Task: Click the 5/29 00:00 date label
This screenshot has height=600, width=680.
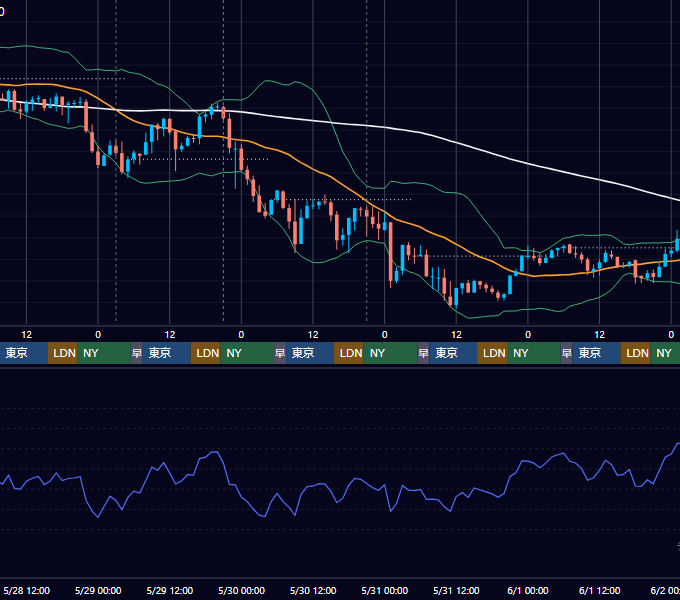Action: tap(98, 590)
